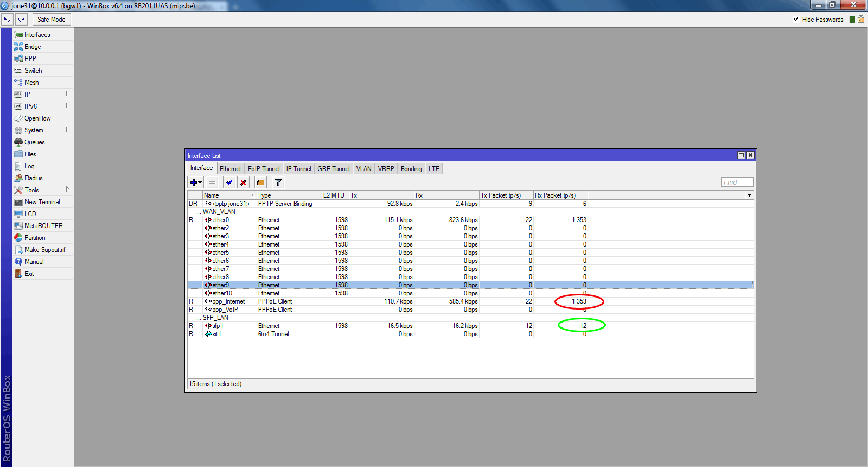Toggle Safe Mode
The height and width of the screenshot is (467, 868).
point(51,20)
